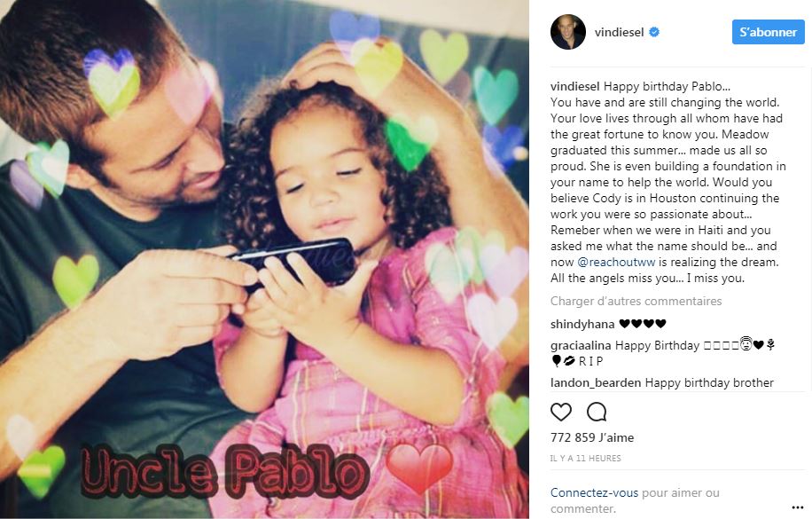Click the Happy birthday Pablo caption text

click(667, 87)
